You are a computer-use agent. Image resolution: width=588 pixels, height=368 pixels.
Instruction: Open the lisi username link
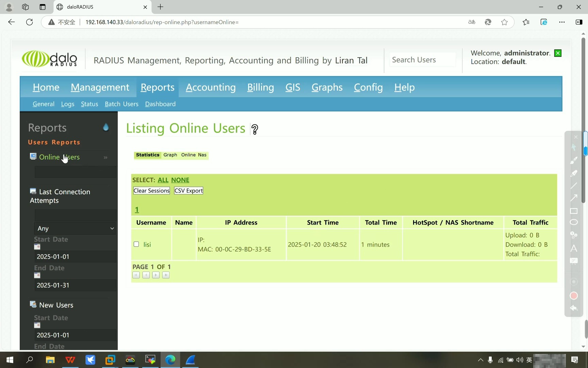click(147, 245)
